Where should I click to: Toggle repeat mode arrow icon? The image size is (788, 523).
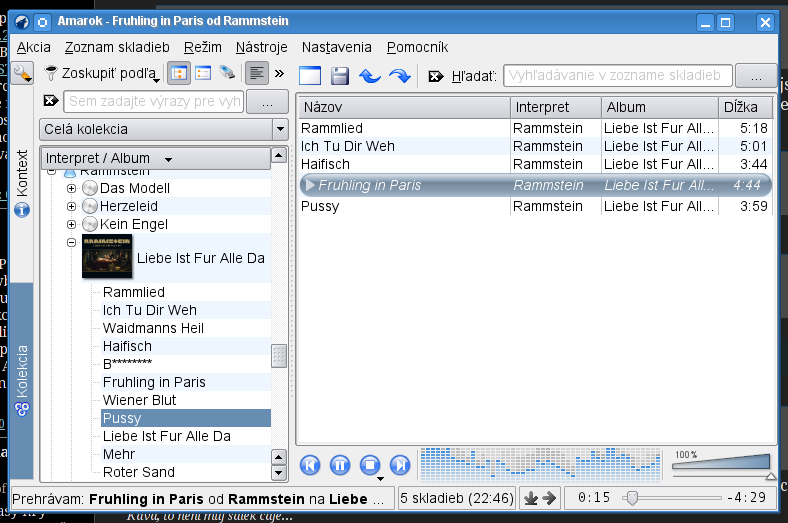click(x=549, y=498)
